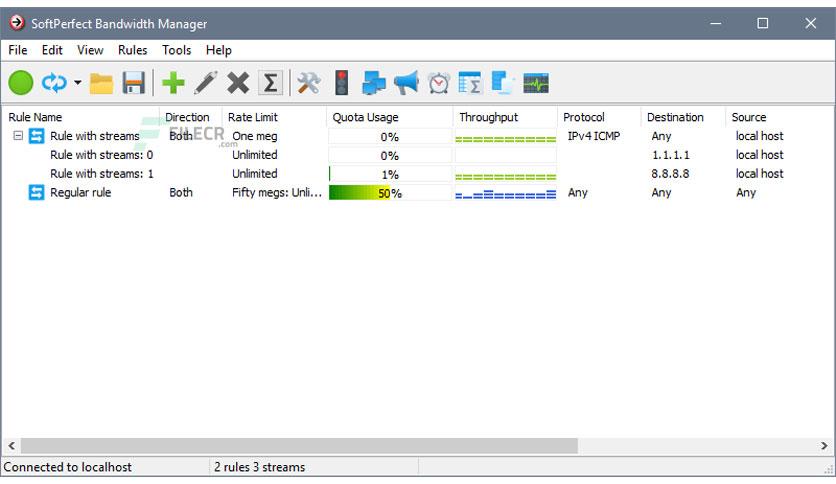Click the yellow open folder icon
836x484 pixels.
(x=101, y=83)
